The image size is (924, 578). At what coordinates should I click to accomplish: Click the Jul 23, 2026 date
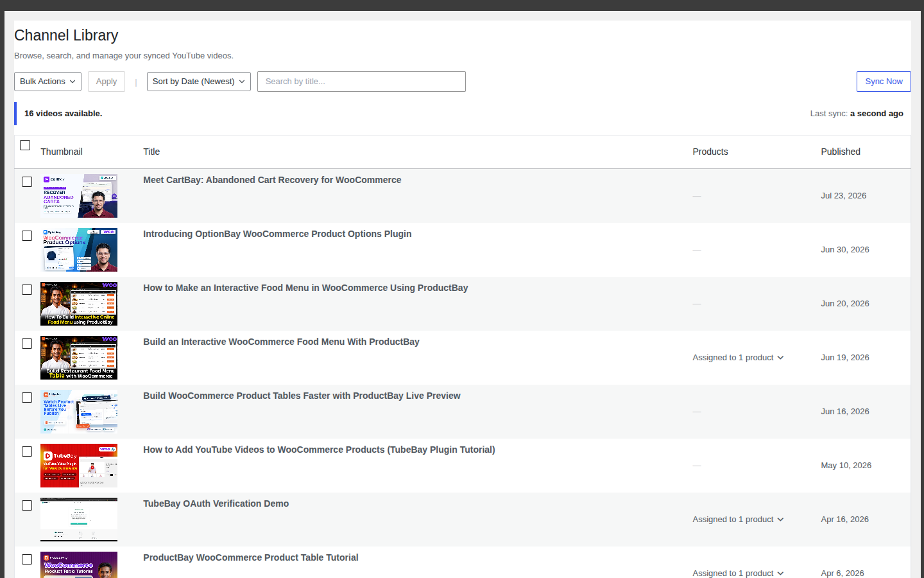843,196
